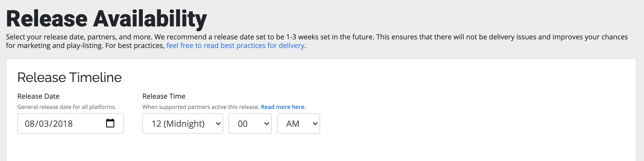The height and width of the screenshot is (161, 644).
Task: Click When supported partners active this release text
Action: click(201, 107)
